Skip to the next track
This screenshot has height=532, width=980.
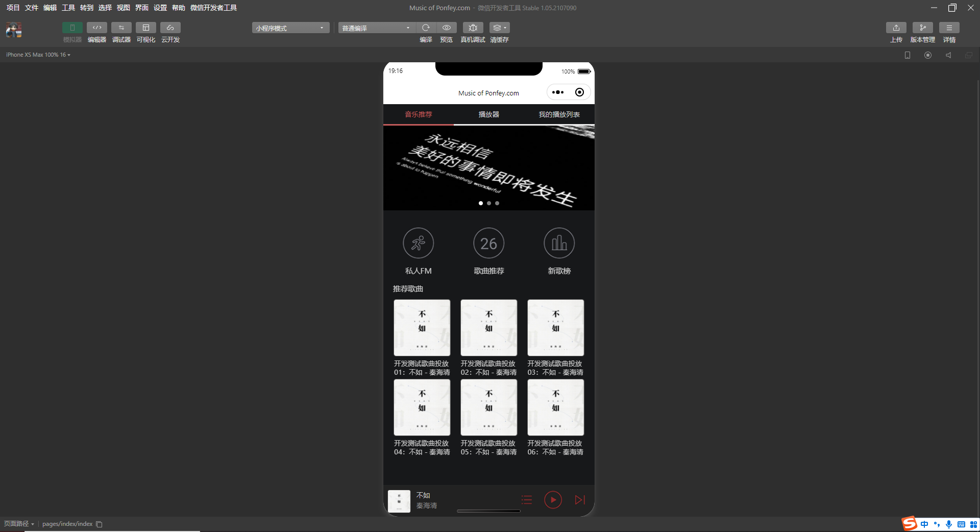pos(580,500)
